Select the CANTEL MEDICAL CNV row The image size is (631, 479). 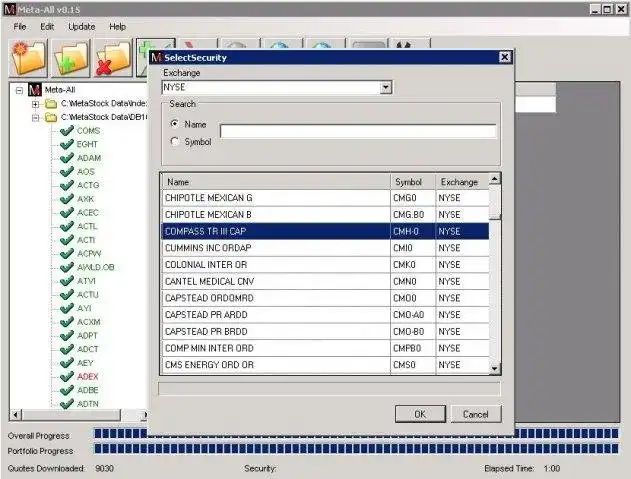[x=326, y=281]
